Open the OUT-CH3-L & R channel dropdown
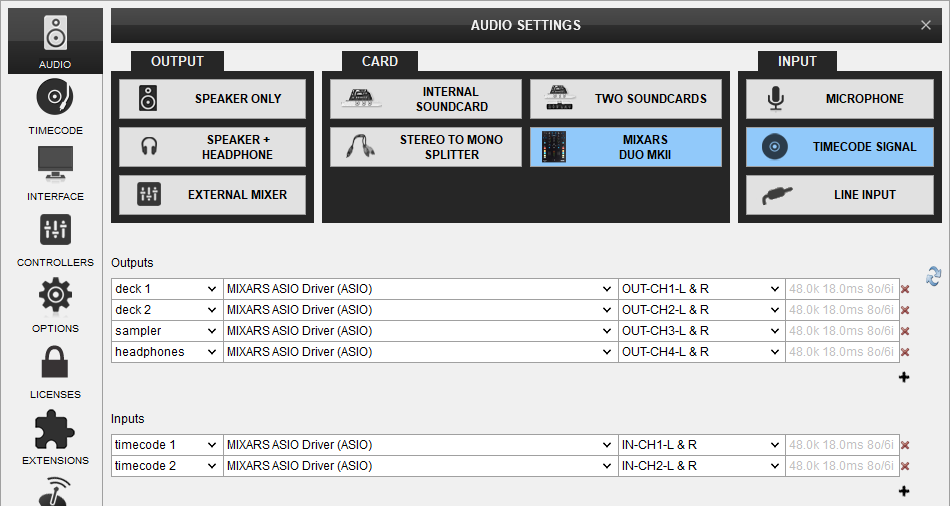 tap(700, 331)
